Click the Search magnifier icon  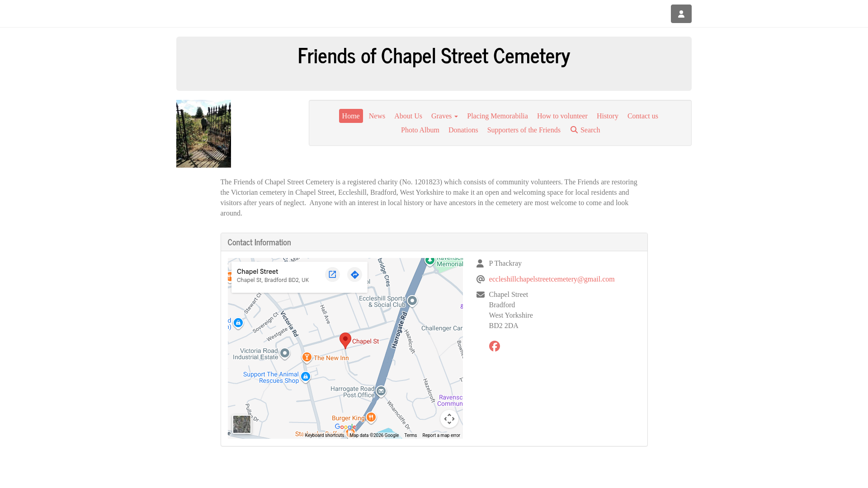574,130
